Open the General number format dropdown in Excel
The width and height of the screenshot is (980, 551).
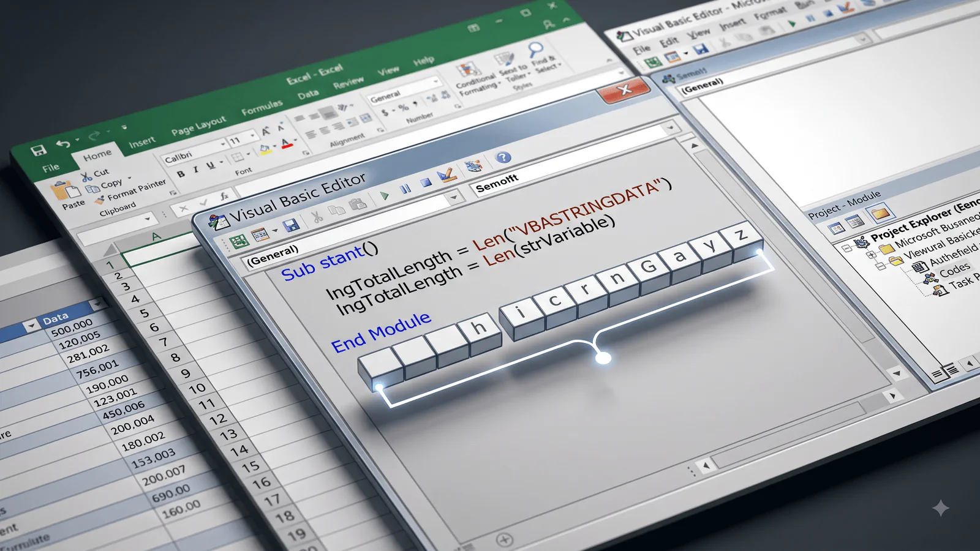pyautogui.click(x=437, y=82)
